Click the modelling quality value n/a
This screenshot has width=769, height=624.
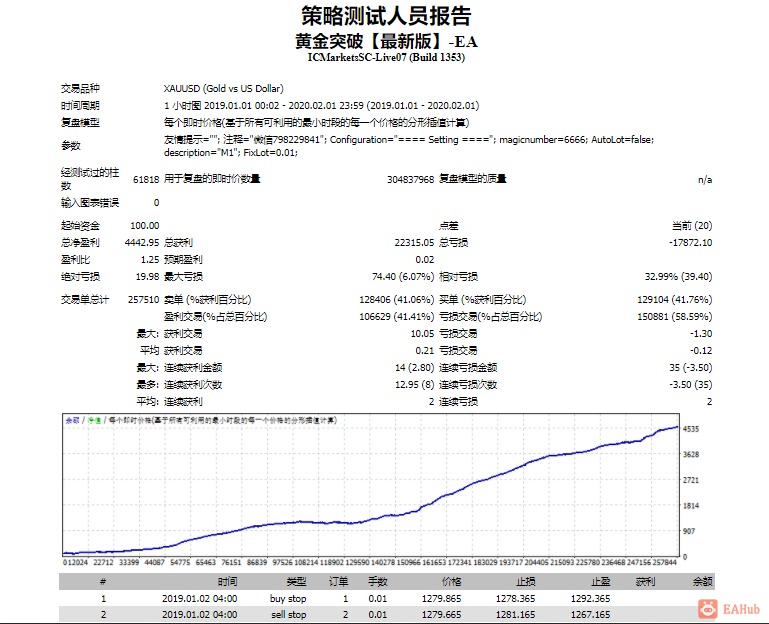(x=705, y=180)
